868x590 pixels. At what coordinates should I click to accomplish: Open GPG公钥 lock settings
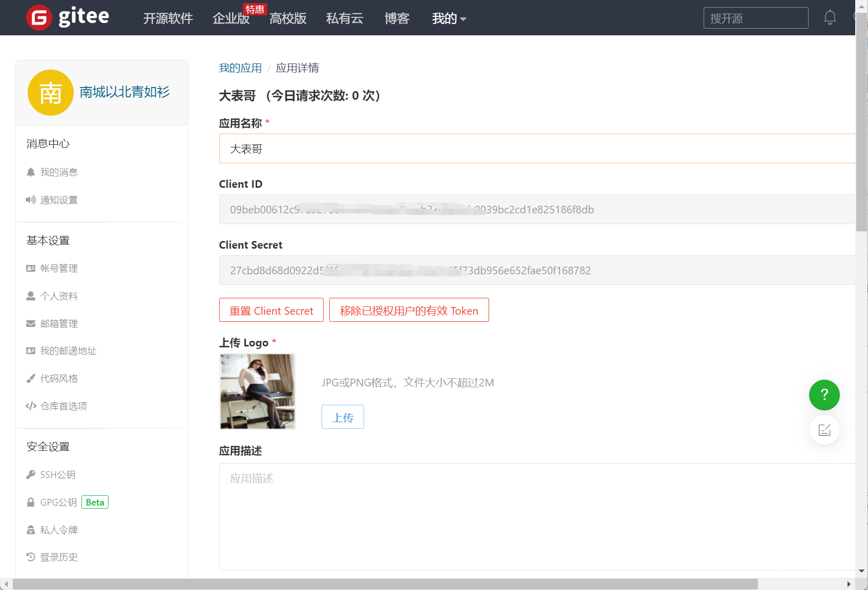(x=58, y=502)
